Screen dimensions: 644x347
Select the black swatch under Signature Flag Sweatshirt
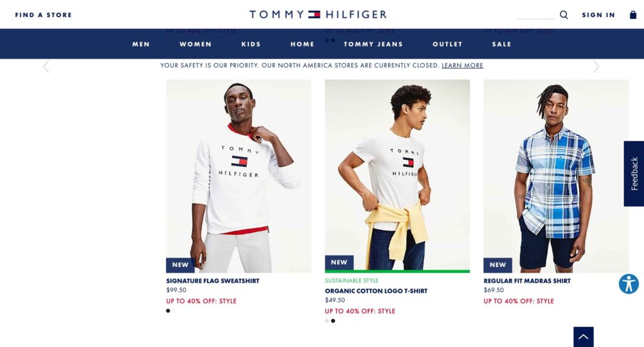[x=168, y=311]
